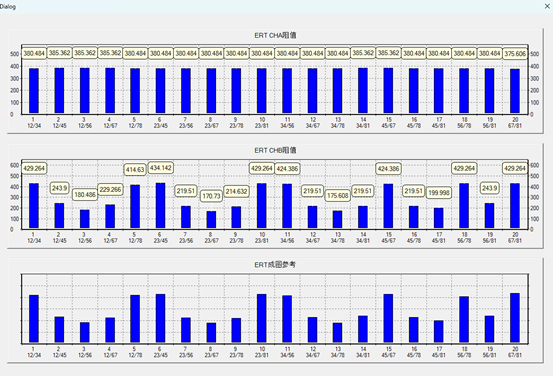Click the CHA chart bar for 67/81

pos(515,91)
